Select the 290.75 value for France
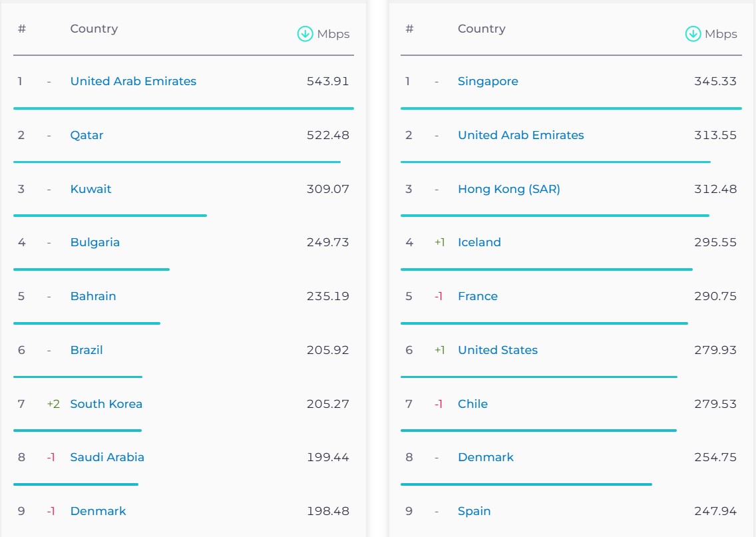The height and width of the screenshot is (537, 756). pyautogui.click(x=715, y=296)
